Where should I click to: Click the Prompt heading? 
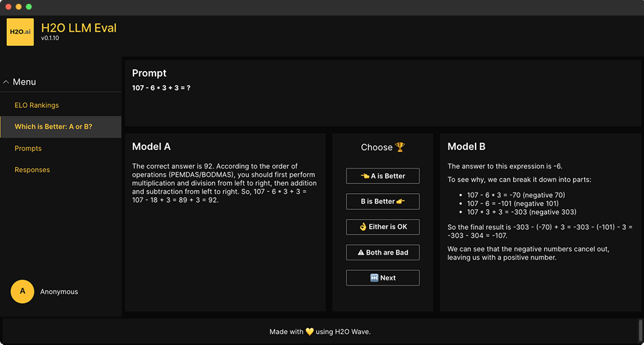pyautogui.click(x=149, y=73)
